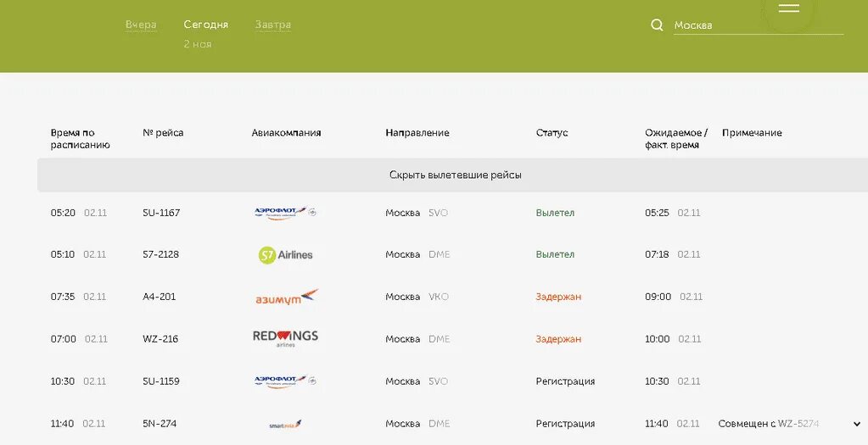Click the search magnifier icon
The image size is (868, 445).
tap(657, 25)
